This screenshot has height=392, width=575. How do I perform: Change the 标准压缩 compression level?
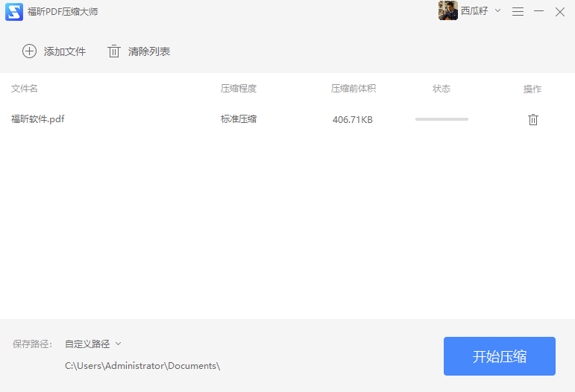[x=239, y=119]
